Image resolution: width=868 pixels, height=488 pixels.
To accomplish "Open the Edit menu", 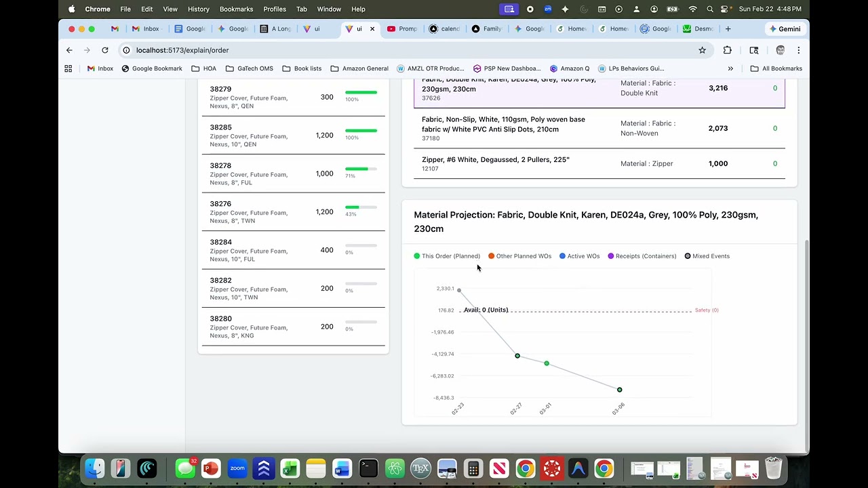I will [147, 9].
